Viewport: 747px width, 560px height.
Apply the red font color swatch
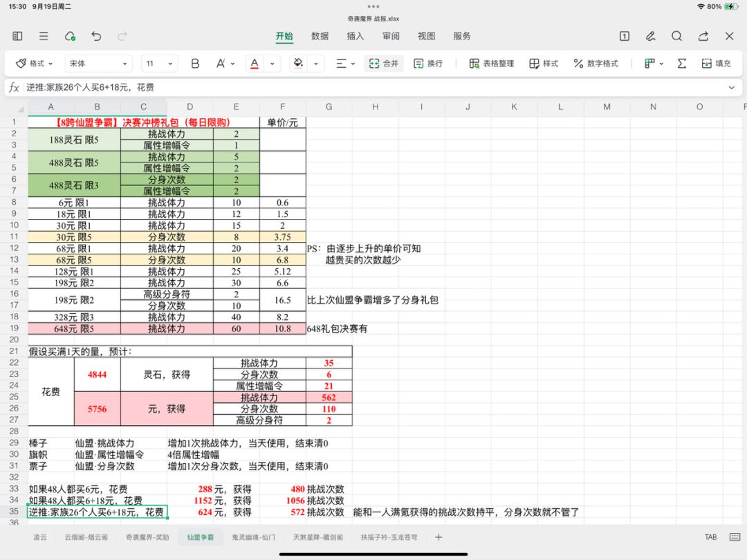click(x=255, y=64)
